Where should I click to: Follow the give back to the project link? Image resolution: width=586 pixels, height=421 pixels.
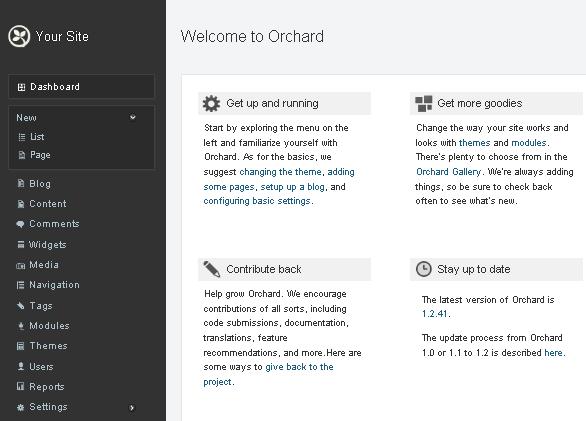268,374
